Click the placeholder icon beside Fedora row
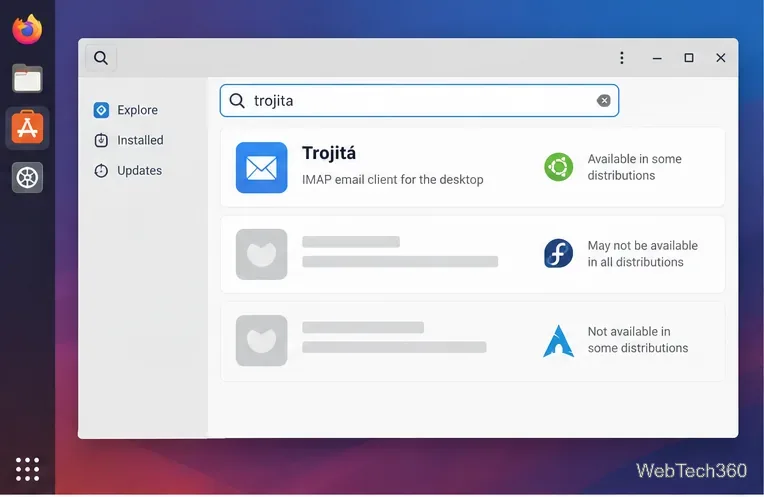Viewport: 764px width, 497px height. (x=262, y=254)
